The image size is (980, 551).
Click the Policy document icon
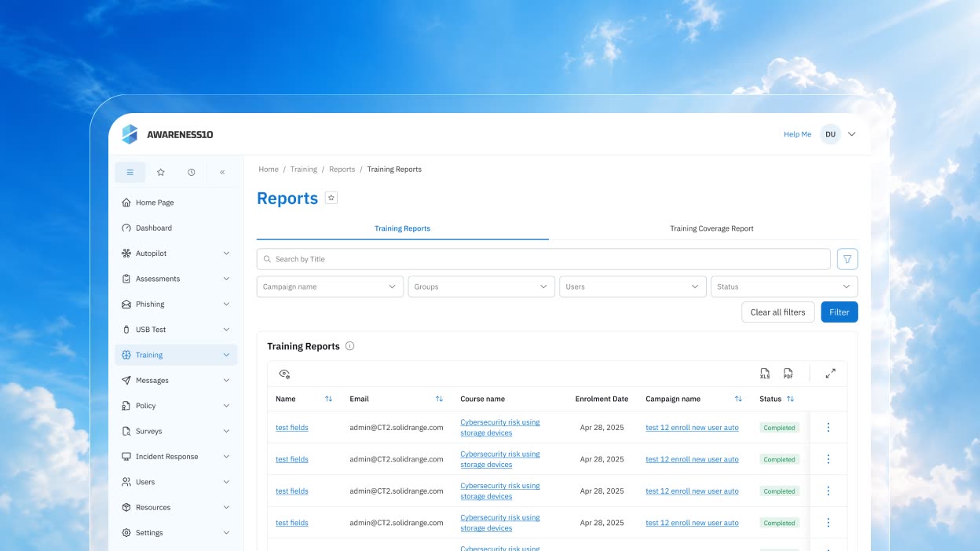click(126, 406)
